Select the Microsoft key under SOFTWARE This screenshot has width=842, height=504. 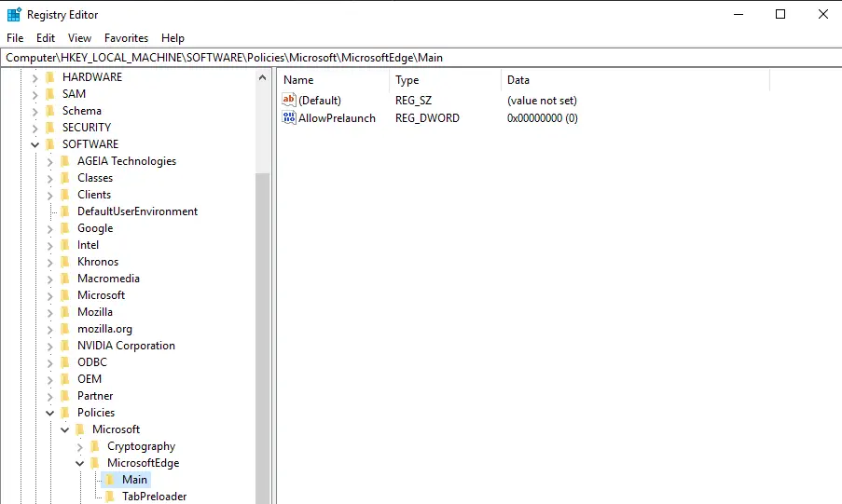tap(101, 295)
